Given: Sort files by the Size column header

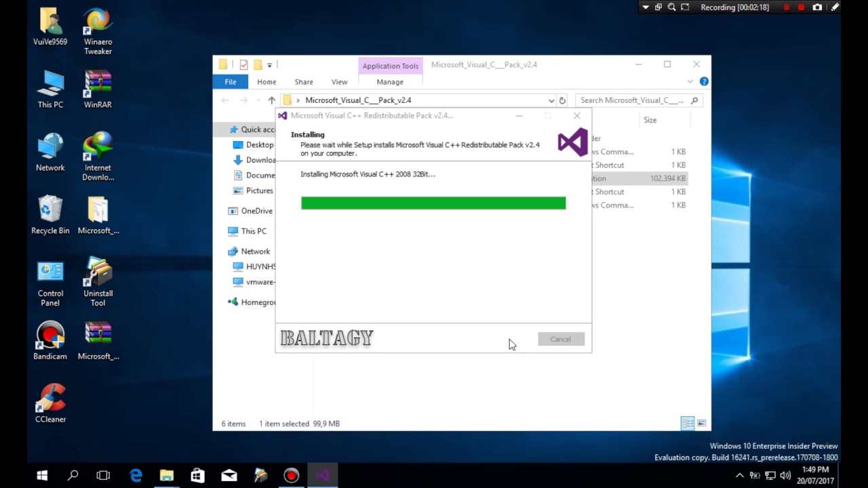Looking at the screenshot, I should (x=650, y=120).
